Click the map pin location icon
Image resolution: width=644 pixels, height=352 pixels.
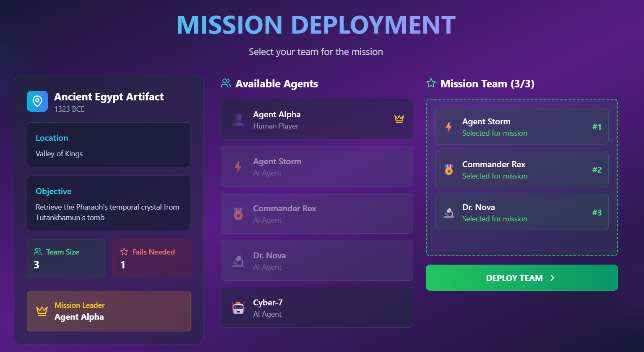[x=37, y=101]
